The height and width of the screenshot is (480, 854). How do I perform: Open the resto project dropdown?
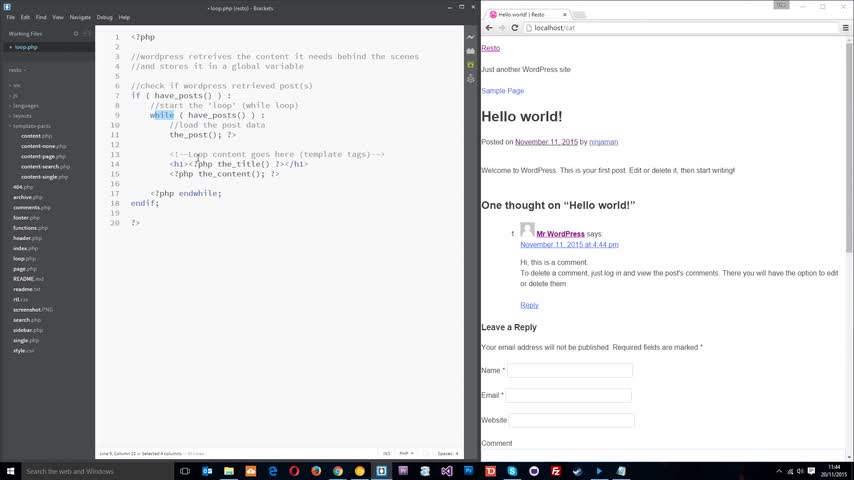[x=17, y=70]
